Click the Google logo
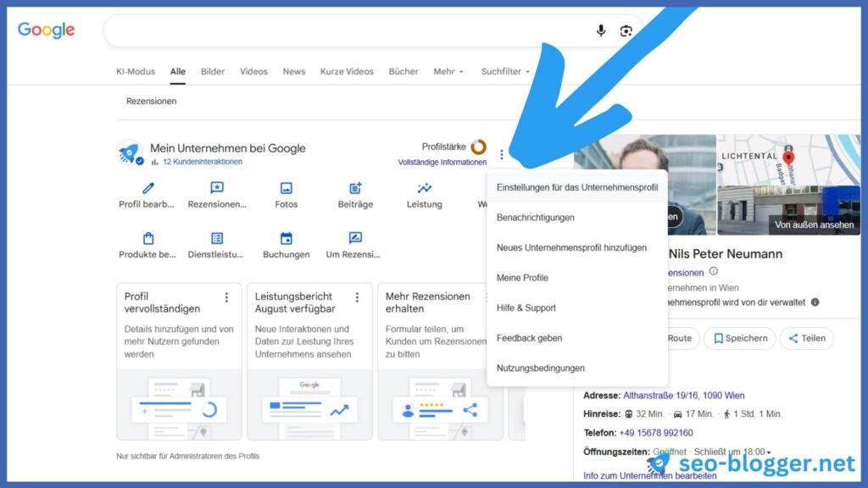The image size is (868, 488). pyautogui.click(x=46, y=30)
